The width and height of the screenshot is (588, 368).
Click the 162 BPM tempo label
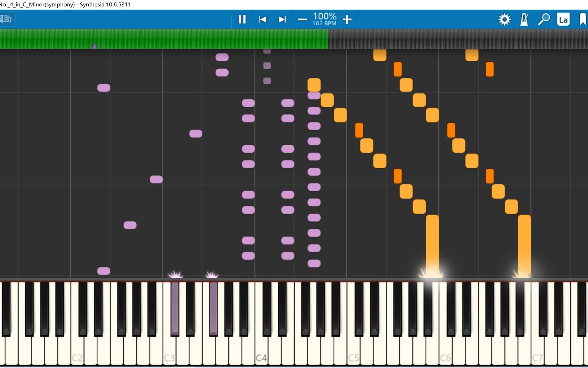pyautogui.click(x=324, y=23)
